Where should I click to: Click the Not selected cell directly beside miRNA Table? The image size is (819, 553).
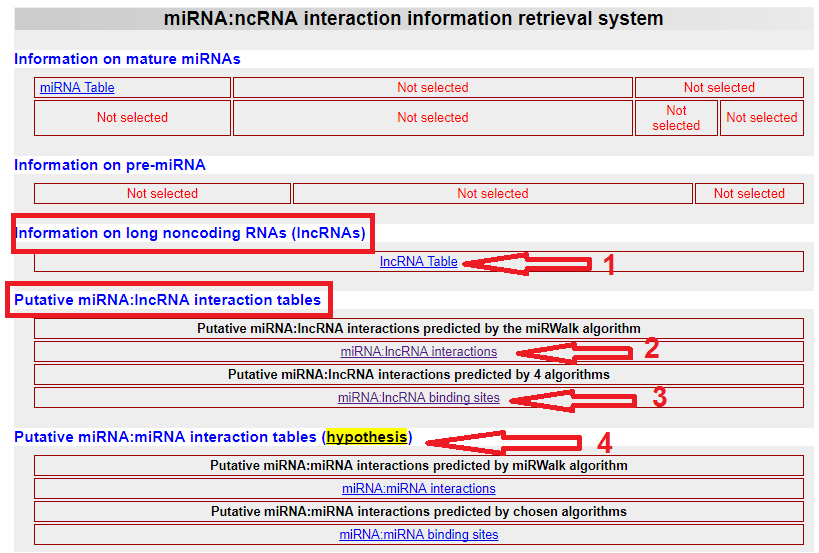click(432, 88)
